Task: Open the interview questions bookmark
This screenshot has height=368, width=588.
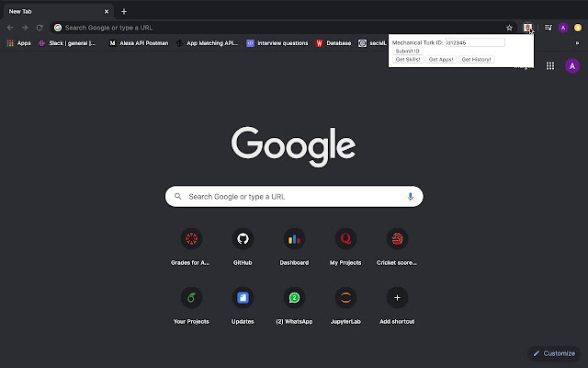Action: 277,43
